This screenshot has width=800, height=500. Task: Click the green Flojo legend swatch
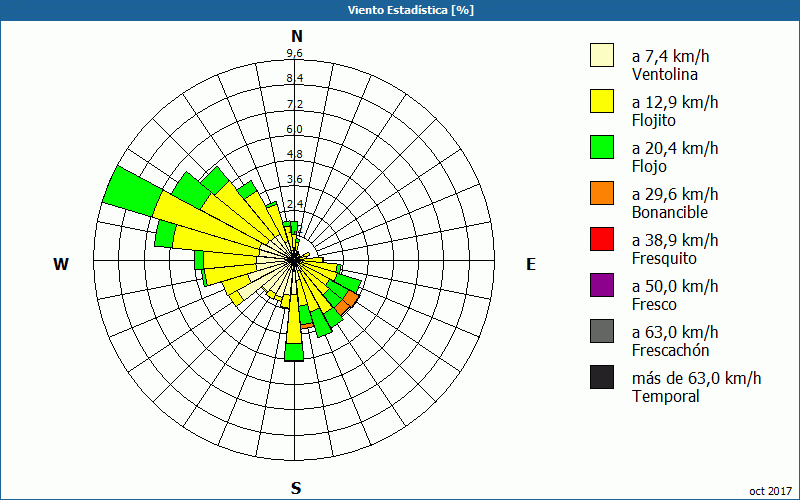click(602, 147)
